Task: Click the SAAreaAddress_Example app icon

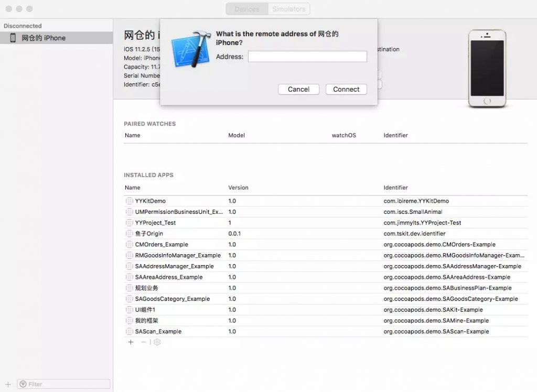Action: [129, 277]
